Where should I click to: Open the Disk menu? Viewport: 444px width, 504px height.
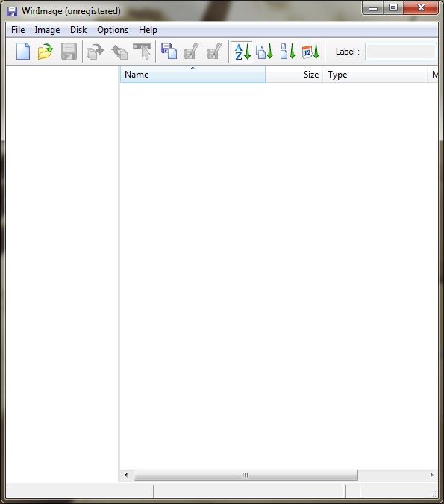click(78, 30)
